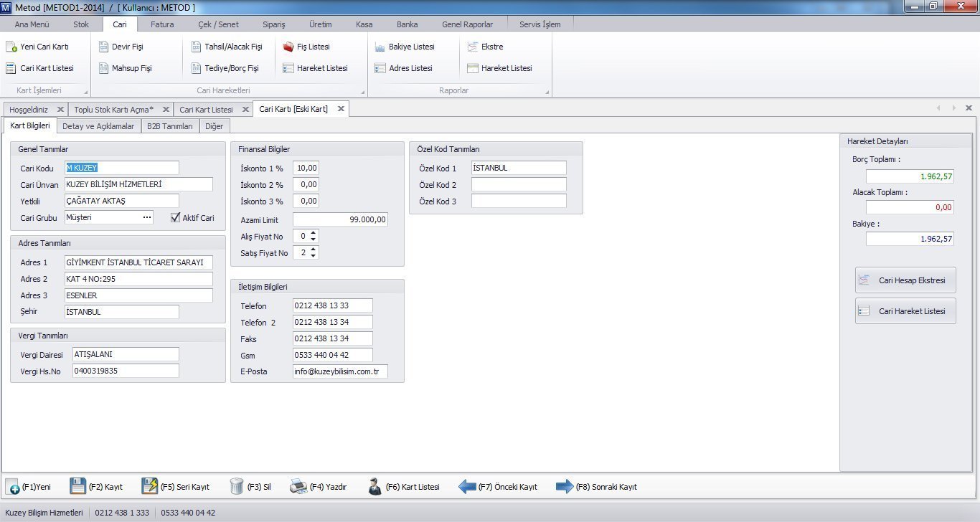980x522 pixels.
Task: Click the Yeni Cari Kartı icon
Action: [x=11, y=47]
